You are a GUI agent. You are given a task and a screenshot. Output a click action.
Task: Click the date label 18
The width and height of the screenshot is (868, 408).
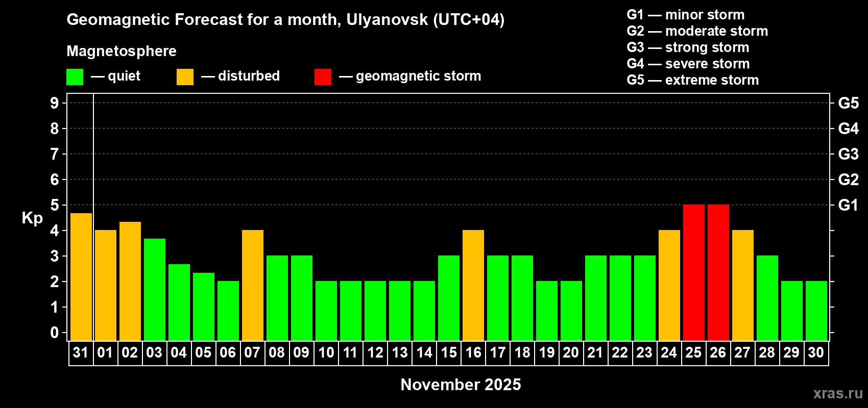[522, 353]
